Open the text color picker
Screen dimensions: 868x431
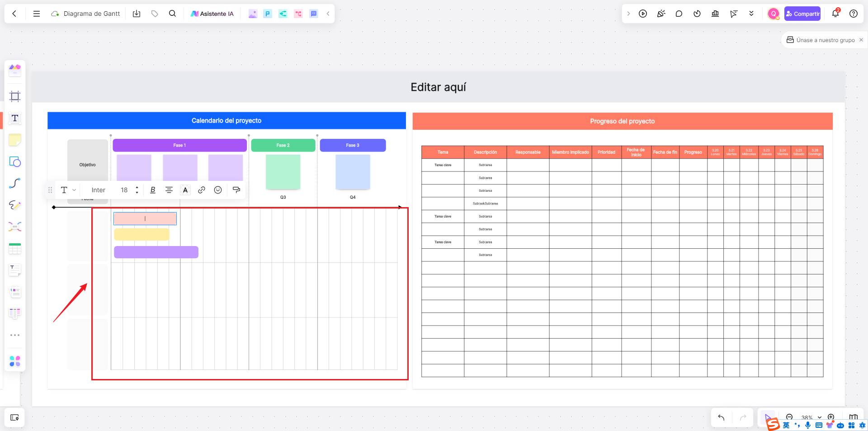pos(185,190)
